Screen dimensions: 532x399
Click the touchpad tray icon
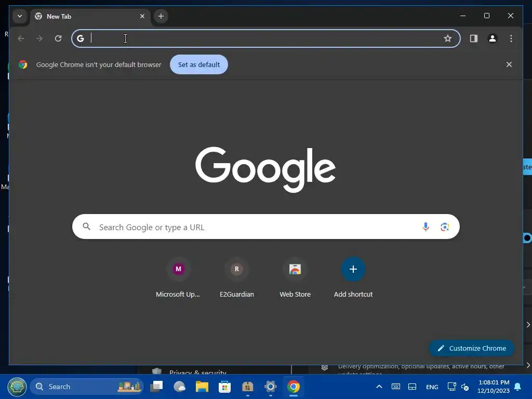click(412, 387)
